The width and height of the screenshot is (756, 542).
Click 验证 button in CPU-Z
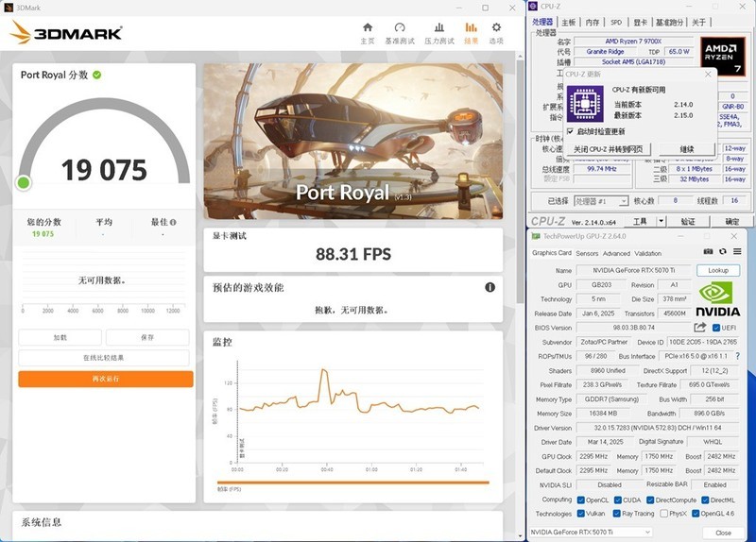click(688, 222)
